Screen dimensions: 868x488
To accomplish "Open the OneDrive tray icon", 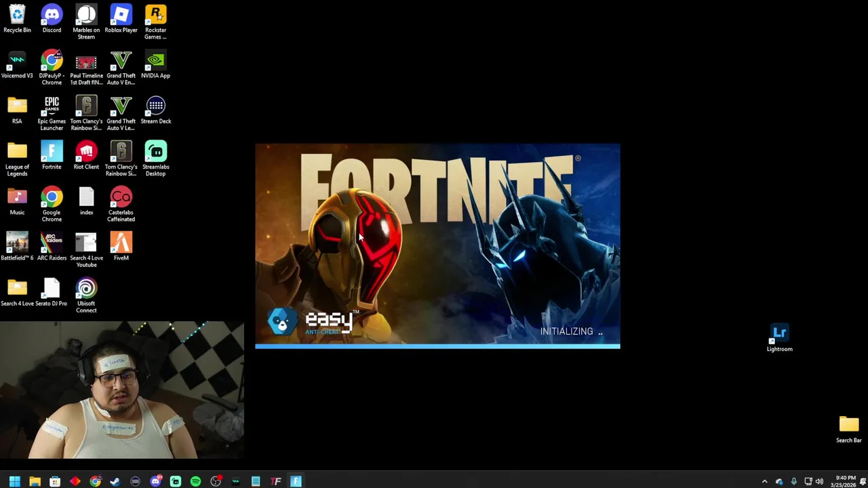I will click(x=778, y=481).
